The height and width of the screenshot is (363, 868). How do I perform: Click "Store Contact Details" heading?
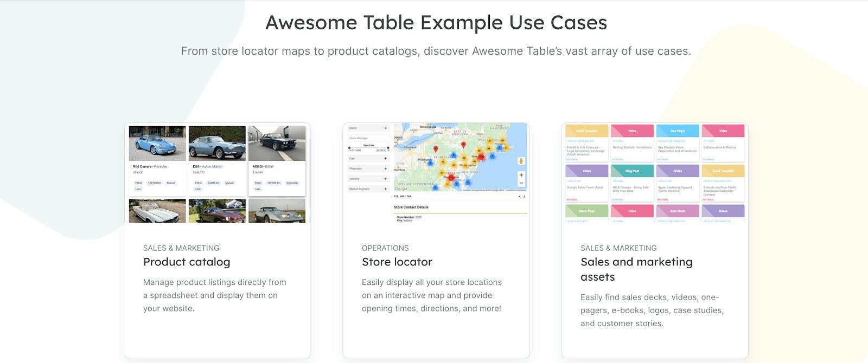click(x=411, y=207)
